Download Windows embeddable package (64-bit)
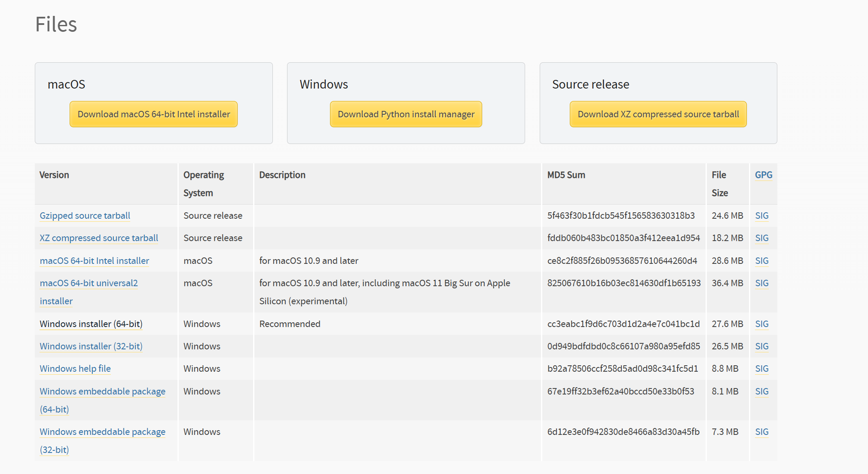The height and width of the screenshot is (474, 868). click(x=102, y=391)
